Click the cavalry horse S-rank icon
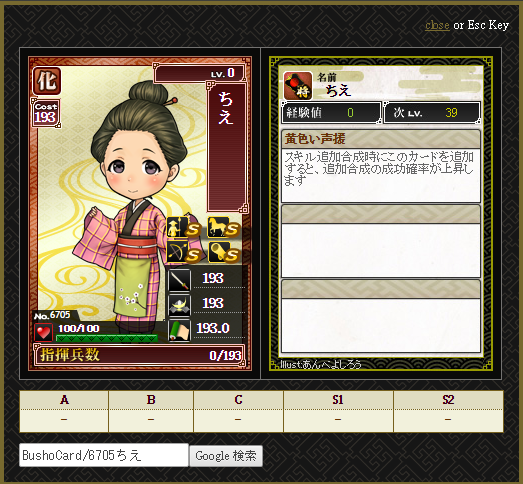The width and height of the screenshot is (523, 484). point(224,227)
